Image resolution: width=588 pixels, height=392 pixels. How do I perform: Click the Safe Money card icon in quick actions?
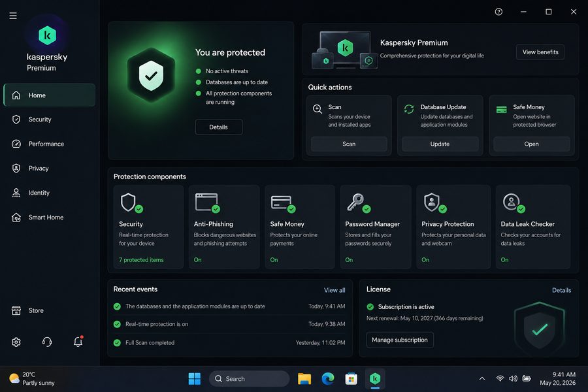[501, 110]
